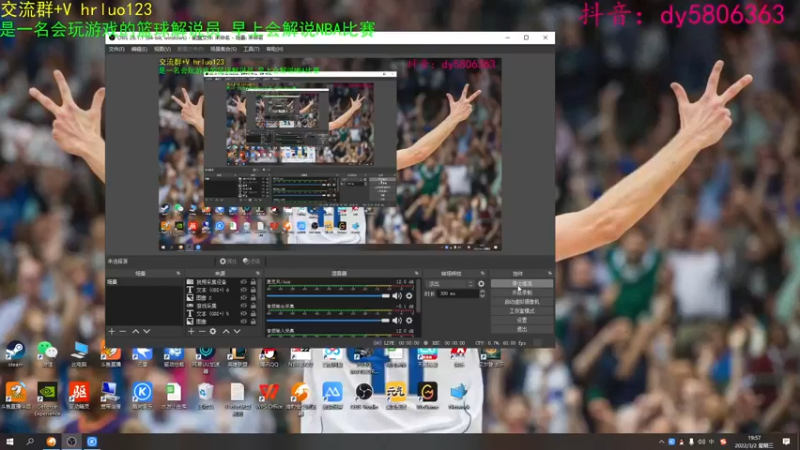Open the 编辑(E) menu in OBS

139,49
